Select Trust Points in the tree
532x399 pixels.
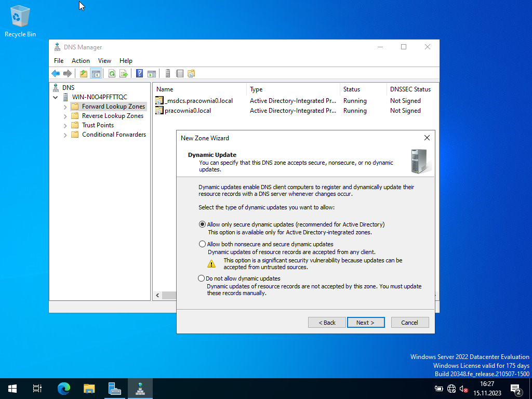(x=98, y=125)
